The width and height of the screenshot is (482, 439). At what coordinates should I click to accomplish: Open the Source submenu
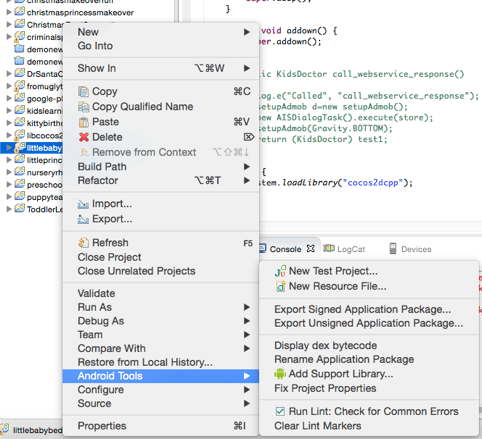pyautogui.click(x=161, y=404)
